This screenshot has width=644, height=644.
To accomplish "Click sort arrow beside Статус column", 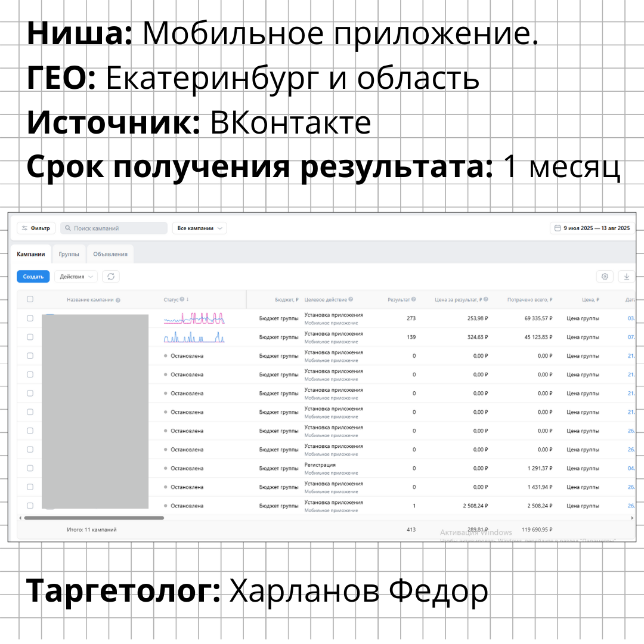I will 187,299.
